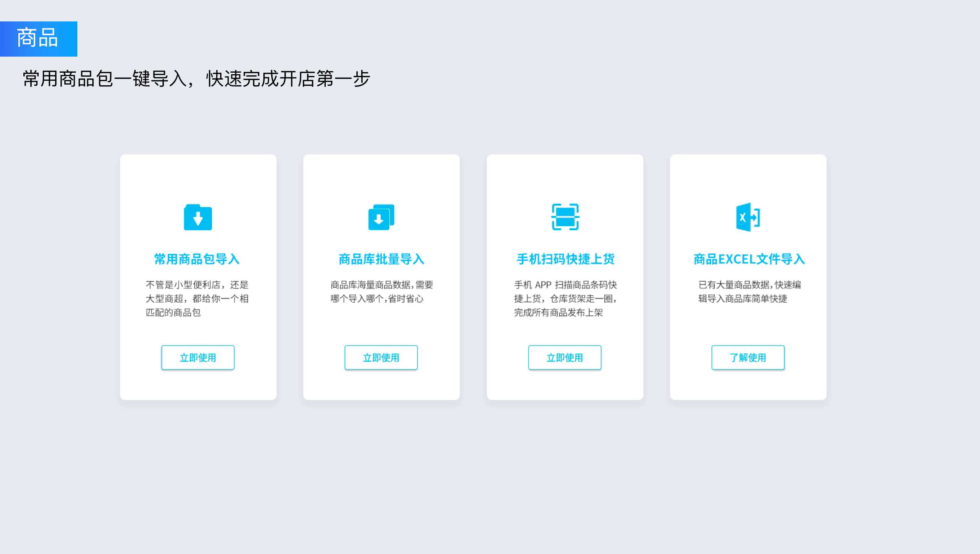Click 立即使用 under 商品库批量导入
This screenshot has height=554, width=980.
point(381,357)
